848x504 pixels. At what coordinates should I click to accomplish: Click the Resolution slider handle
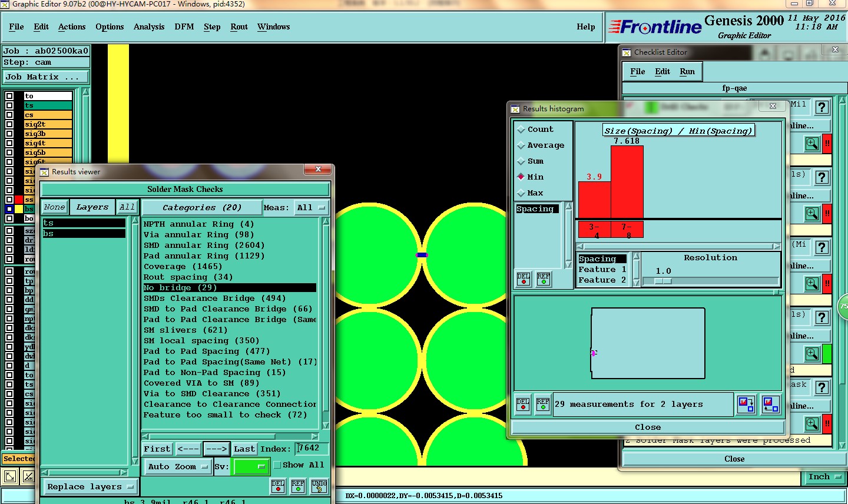[662, 281]
